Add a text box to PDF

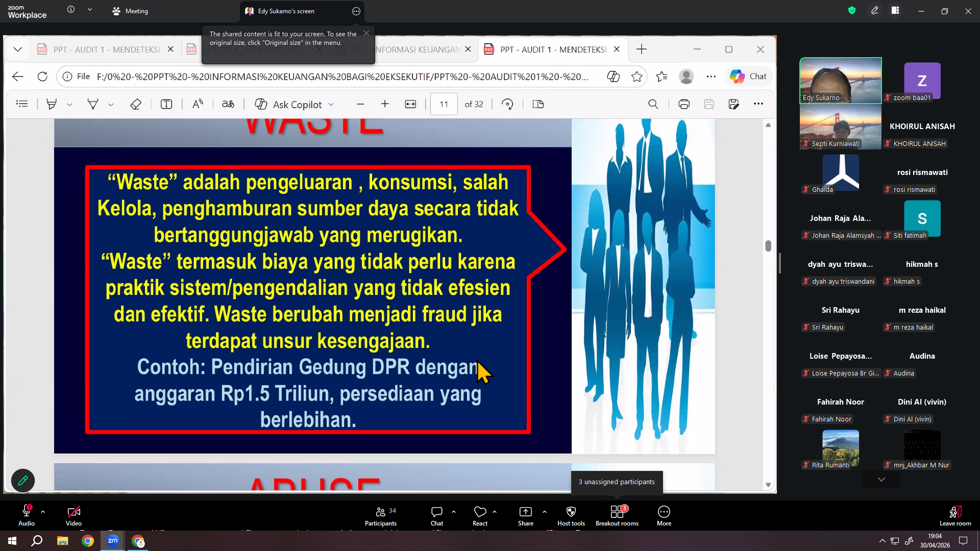166,104
